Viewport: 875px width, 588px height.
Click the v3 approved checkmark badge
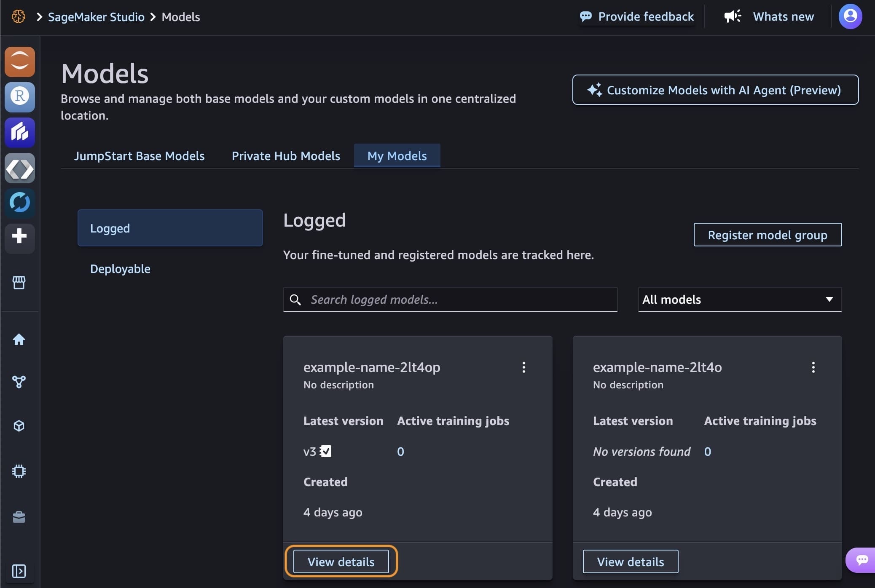(x=326, y=451)
